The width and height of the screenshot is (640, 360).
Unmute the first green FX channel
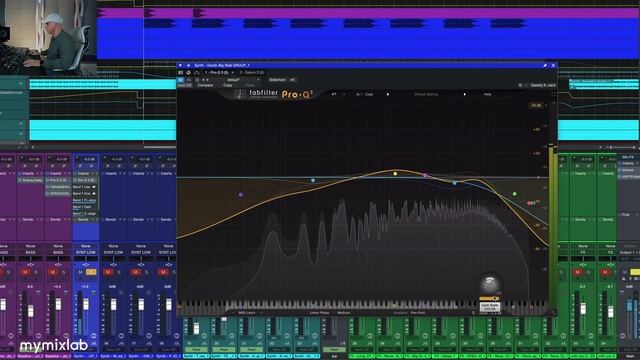click(x=577, y=272)
